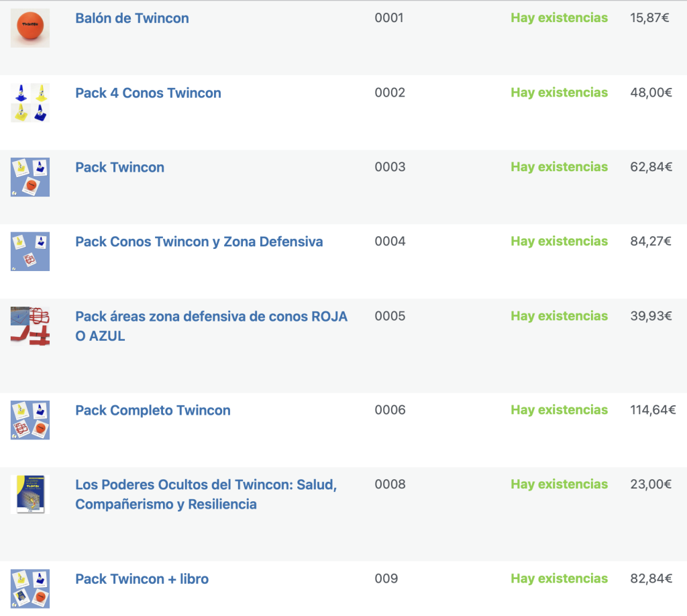Open the Pack 4 Conos Twincon link

tap(148, 93)
